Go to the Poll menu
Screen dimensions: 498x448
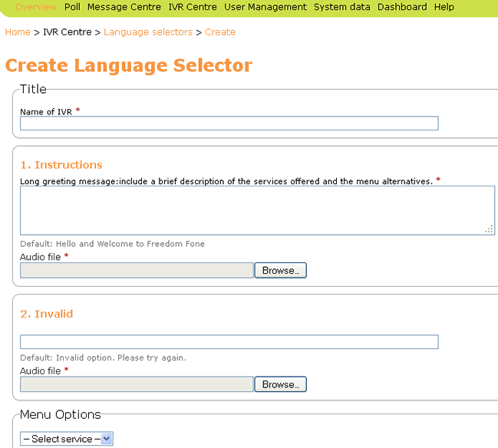point(72,7)
